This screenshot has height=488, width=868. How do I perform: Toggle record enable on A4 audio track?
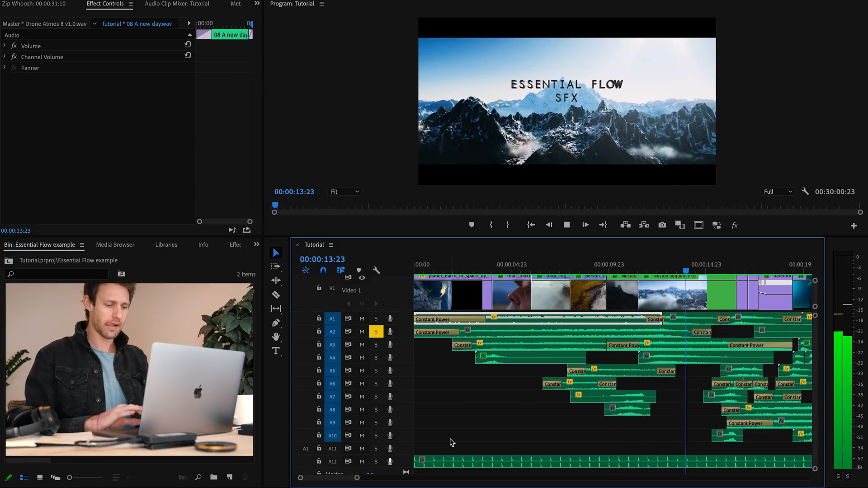[389, 357]
